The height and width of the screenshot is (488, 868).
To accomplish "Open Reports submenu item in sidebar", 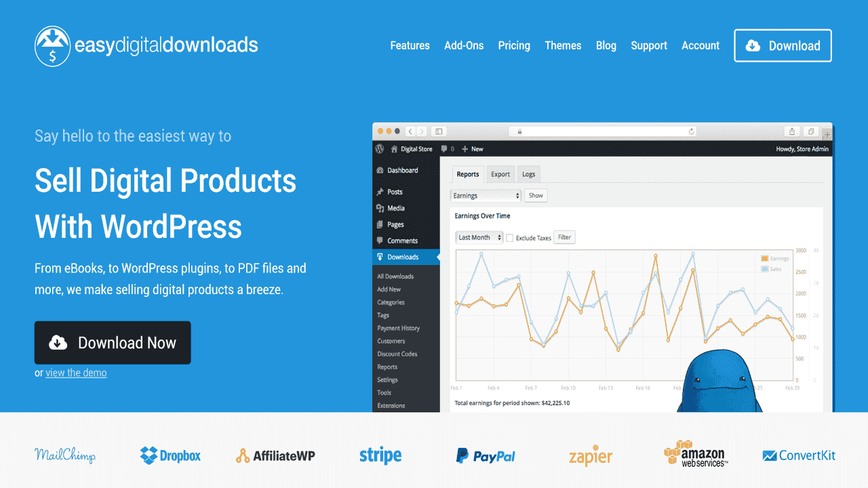I will tap(387, 367).
